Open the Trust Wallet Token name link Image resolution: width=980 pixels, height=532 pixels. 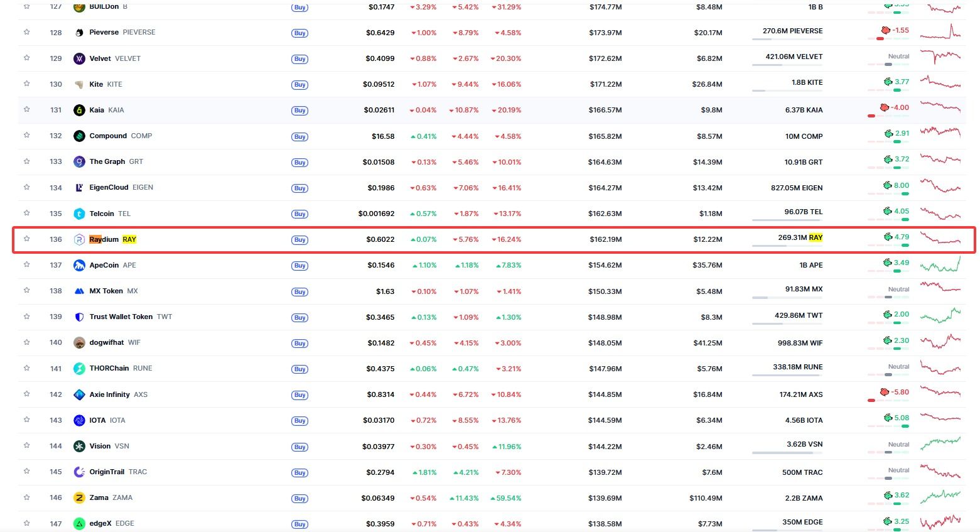tap(121, 317)
